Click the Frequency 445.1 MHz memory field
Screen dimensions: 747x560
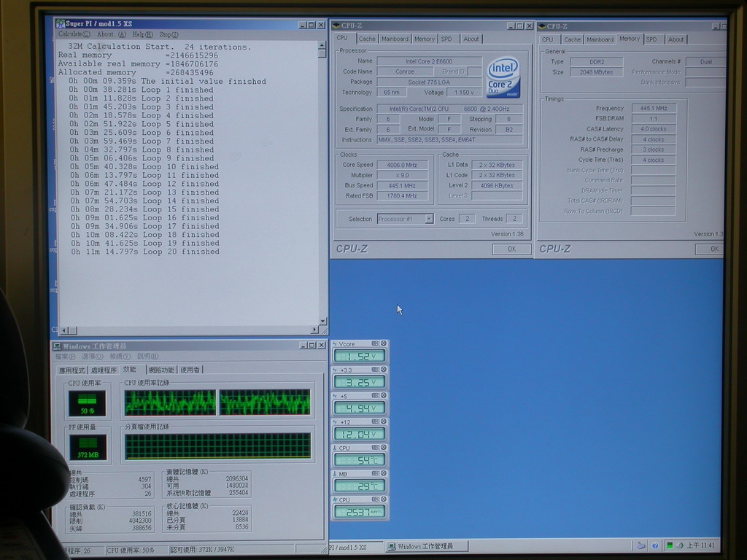[654, 108]
